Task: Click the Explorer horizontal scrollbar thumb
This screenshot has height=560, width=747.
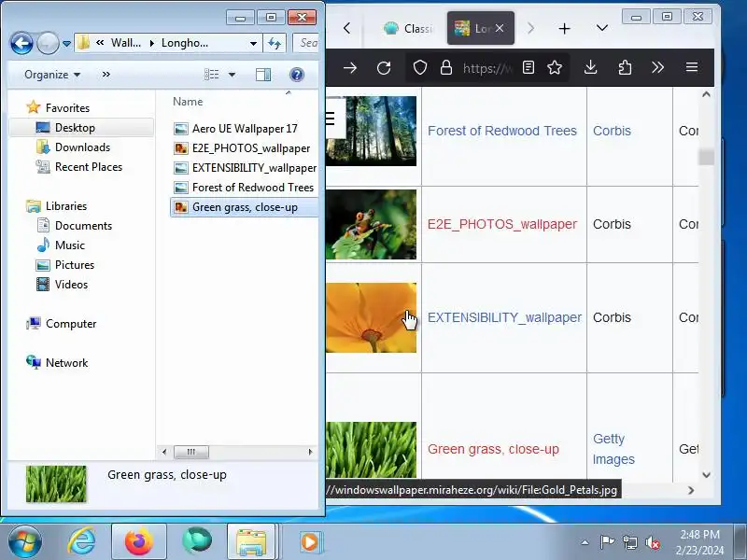Action: [191, 452]
